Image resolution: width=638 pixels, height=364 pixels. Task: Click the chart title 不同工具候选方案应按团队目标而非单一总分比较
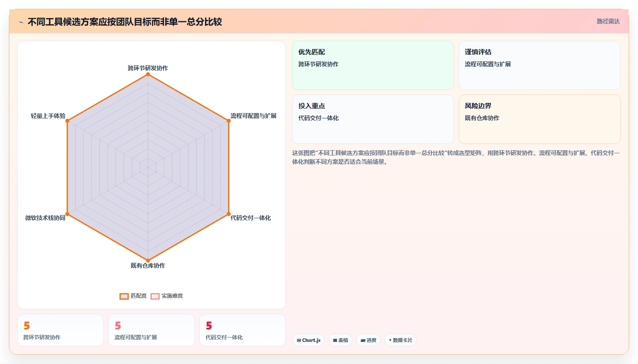[125, 22]
